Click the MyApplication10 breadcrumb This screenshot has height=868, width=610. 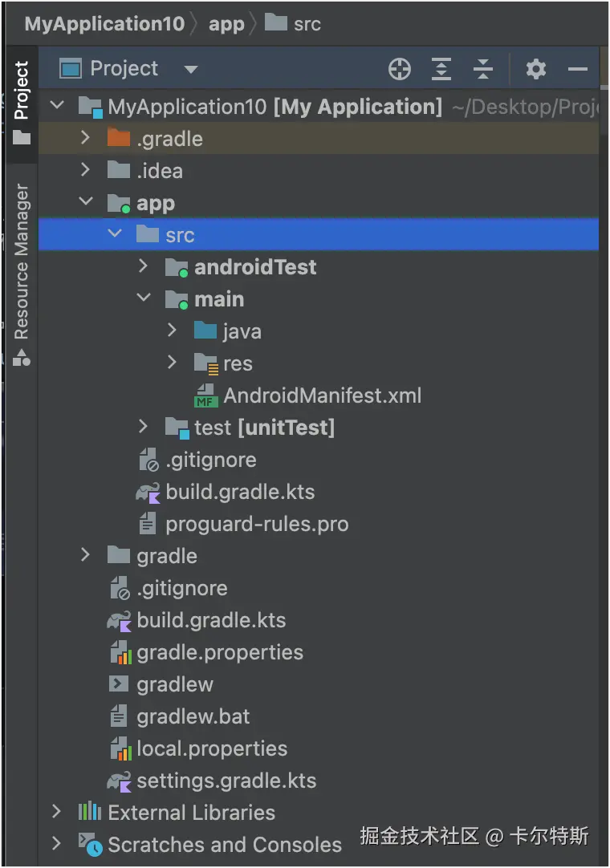pos(104,24)
